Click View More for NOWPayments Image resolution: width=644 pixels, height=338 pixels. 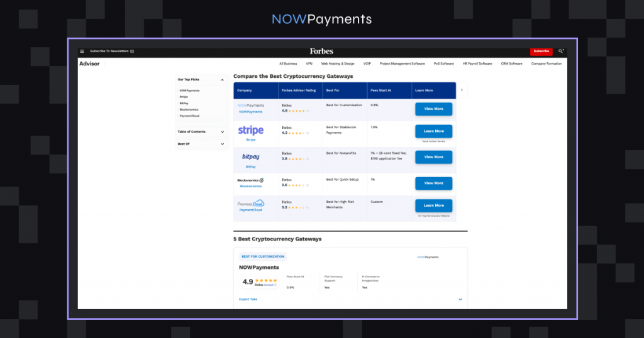coord(433,109)
